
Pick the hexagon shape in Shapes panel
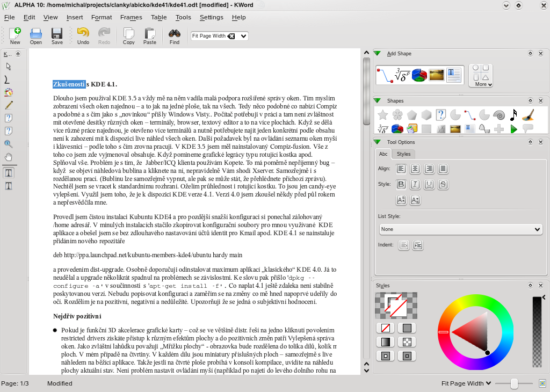click(426, 115)
